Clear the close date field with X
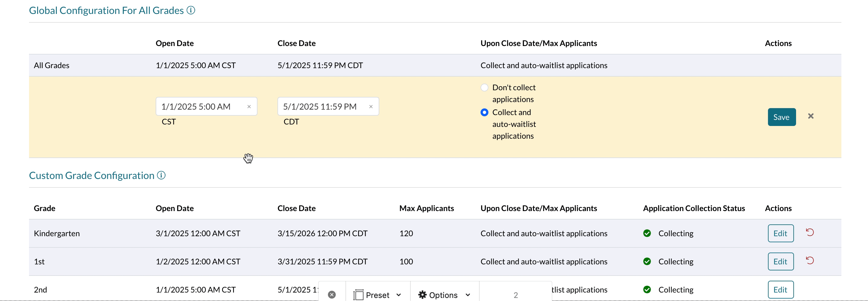Viewport: 868px width, 301px height. 371,107
